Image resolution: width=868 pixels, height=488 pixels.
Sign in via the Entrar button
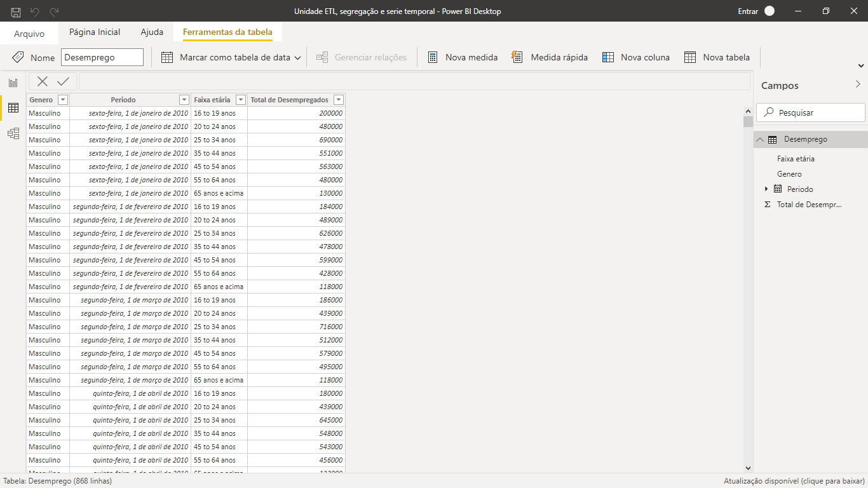click(749, 11)
